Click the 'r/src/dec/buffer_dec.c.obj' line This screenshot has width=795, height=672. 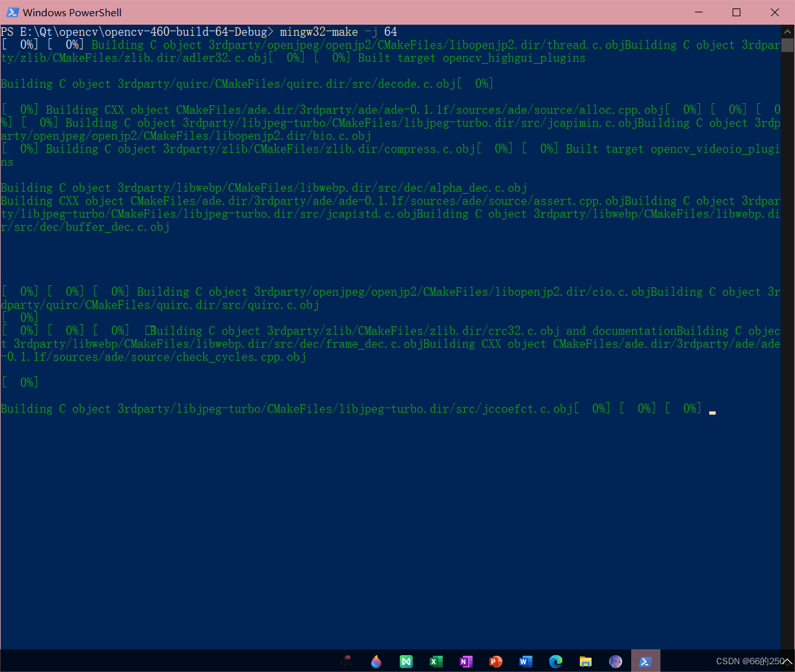point(85,227)
